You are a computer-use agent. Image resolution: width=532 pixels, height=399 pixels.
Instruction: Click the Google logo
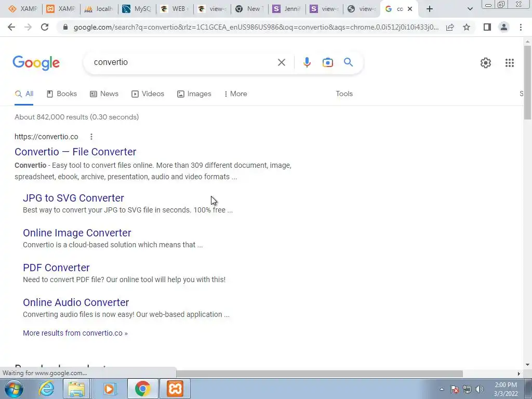pos(36,63)
